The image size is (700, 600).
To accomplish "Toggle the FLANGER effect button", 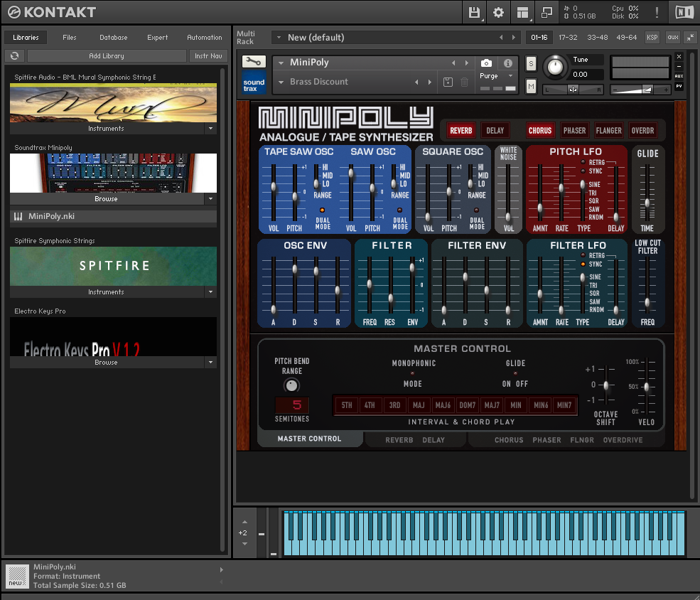I will click(x=608, y=130).
